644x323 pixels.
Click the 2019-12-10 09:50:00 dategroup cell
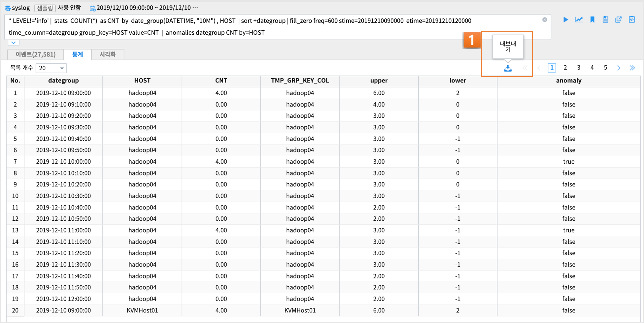click(x=63, y=150)
